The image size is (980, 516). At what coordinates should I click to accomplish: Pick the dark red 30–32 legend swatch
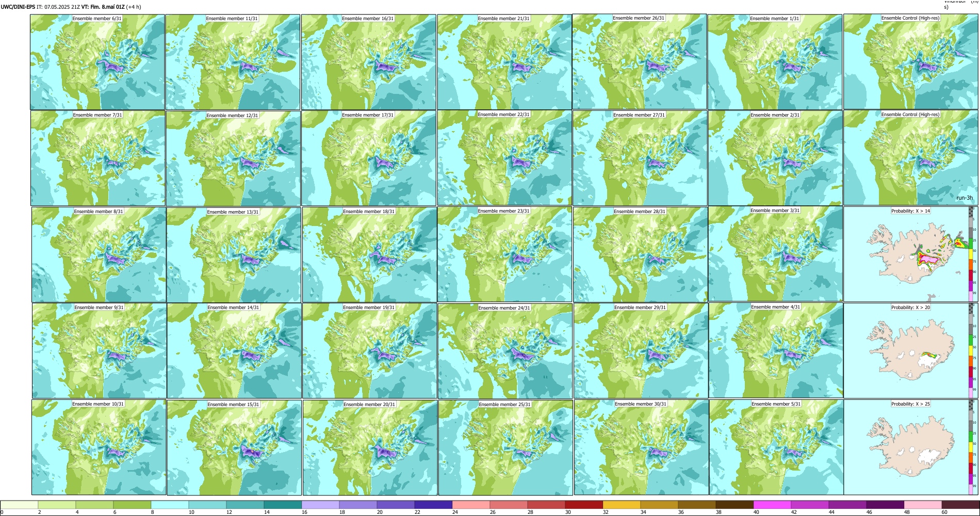click(584, 505)
